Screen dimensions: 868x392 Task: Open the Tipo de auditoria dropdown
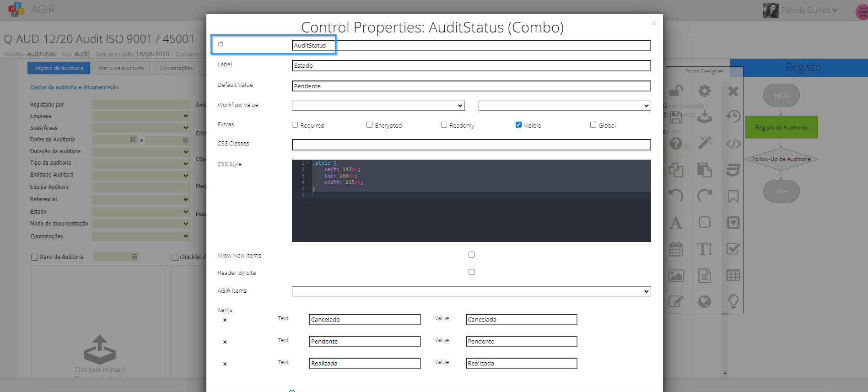pos(141,164)
